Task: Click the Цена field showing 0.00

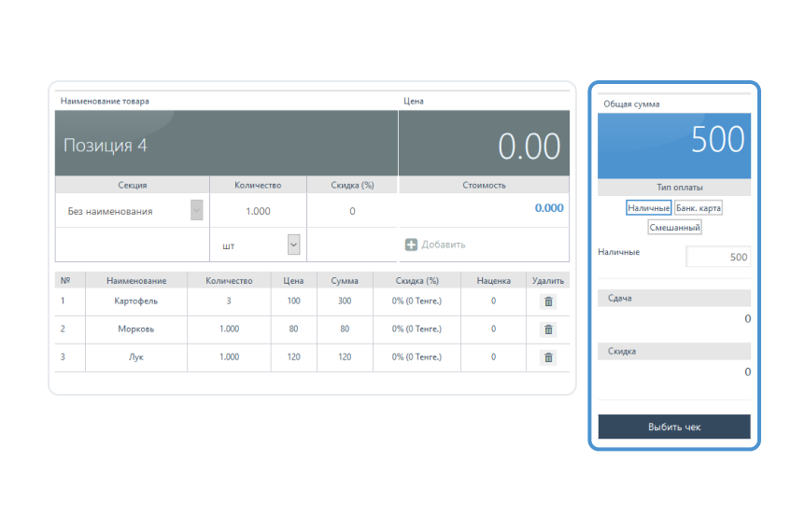Action: coord(484,145)
